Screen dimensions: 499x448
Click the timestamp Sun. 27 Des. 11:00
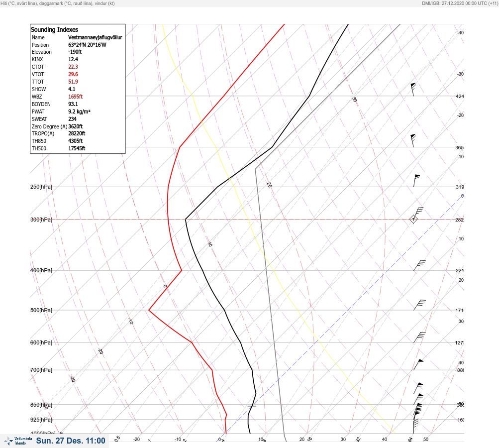coord(71,441)
